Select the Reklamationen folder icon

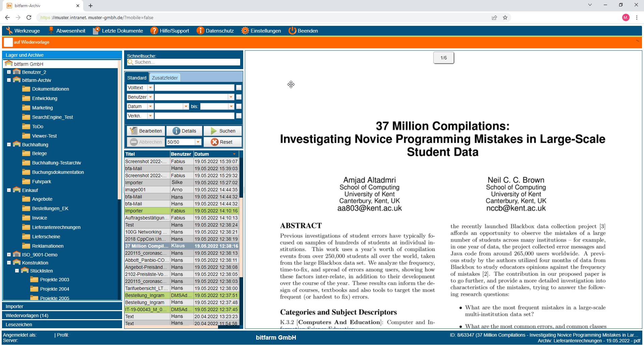pos(26,246)
